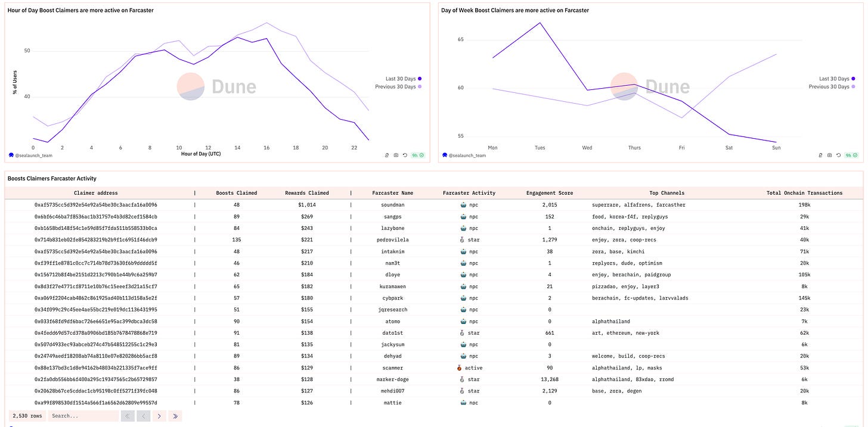Jump to the first table page
Viewport: 868px width, 427px height.
(128, 416)
